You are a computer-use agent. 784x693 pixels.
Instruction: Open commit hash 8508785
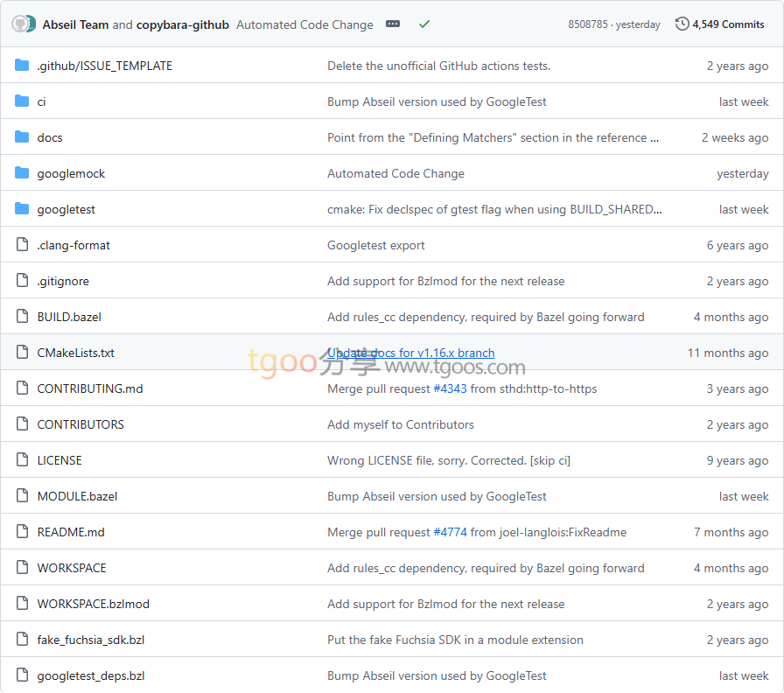click(587, 24)
